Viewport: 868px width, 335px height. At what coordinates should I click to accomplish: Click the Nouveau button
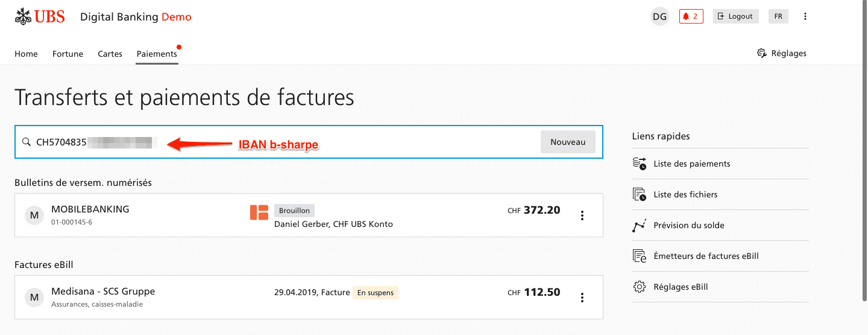568,142
